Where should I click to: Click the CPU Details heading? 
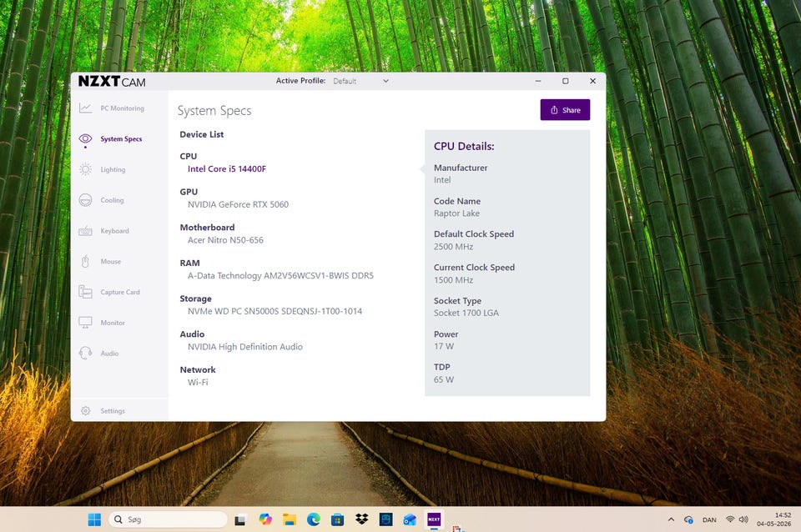click(464, 146)
